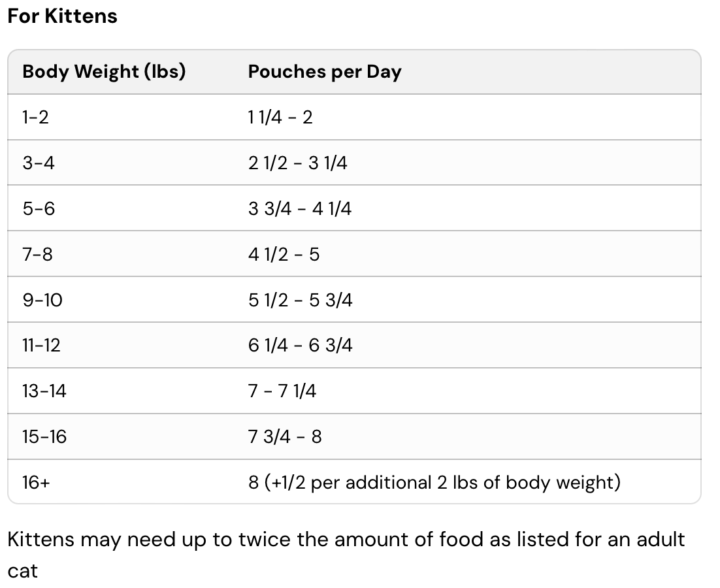Click the "7 - 7 1/4" pouches cell
Image resolution: width=720 pixels, height=588 pixels.
point(282,391)
